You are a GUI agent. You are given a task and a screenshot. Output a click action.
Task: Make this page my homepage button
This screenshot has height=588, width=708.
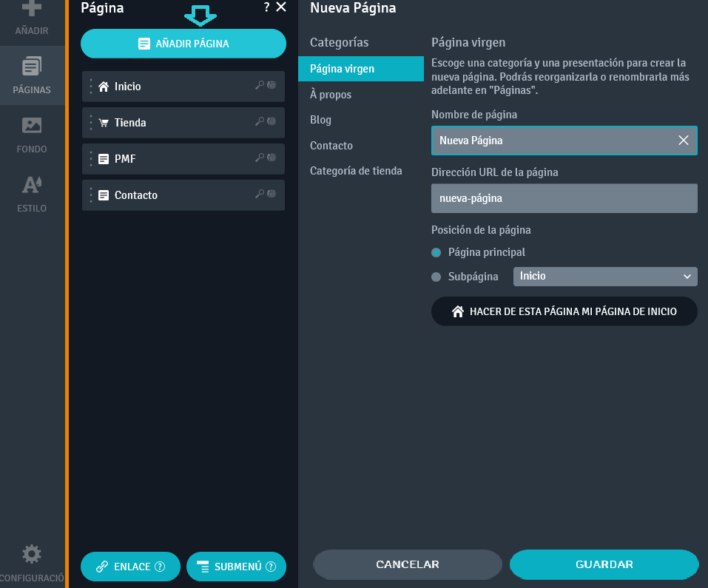pos(564,311)
